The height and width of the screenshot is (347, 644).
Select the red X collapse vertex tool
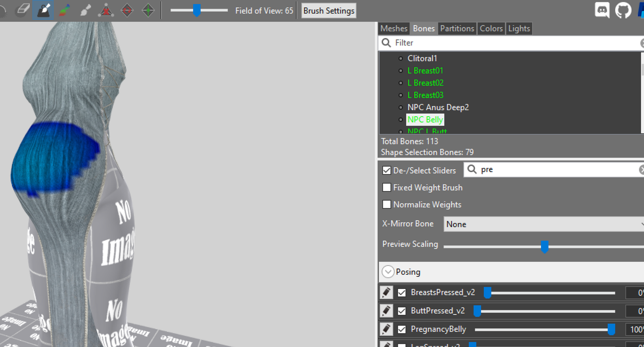tap(106, 10)
